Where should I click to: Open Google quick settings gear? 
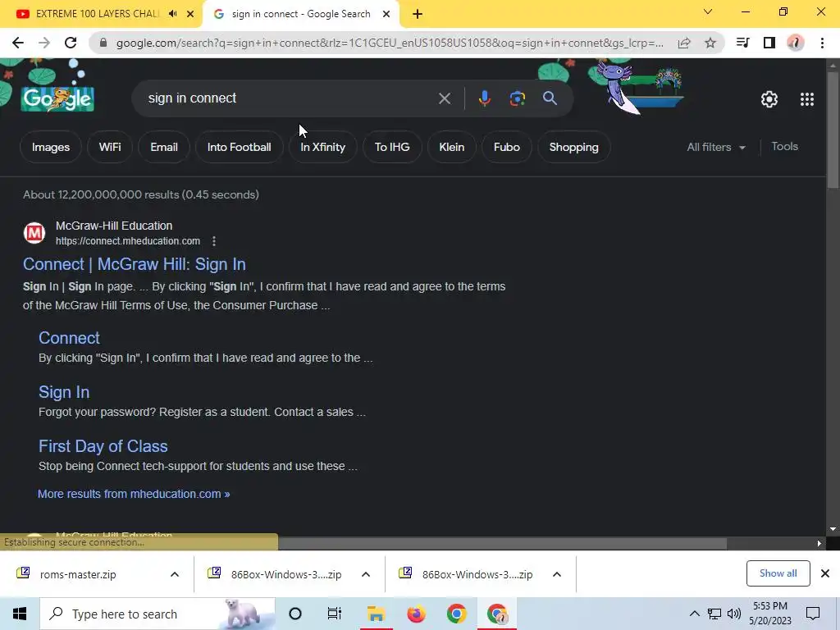tap(769, 99)
